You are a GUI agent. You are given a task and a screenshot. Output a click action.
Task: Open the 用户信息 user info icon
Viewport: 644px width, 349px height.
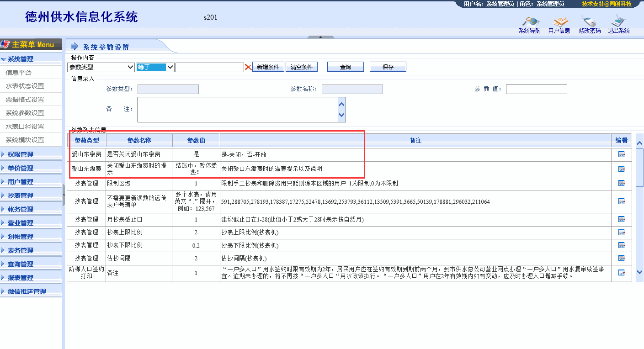(559, 22)
